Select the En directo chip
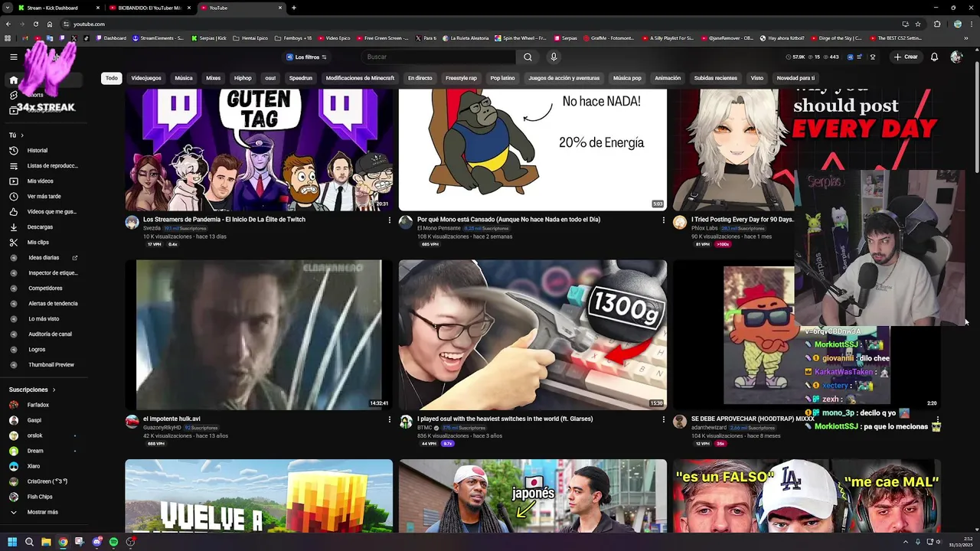980x551 pixels. (420, 78)
